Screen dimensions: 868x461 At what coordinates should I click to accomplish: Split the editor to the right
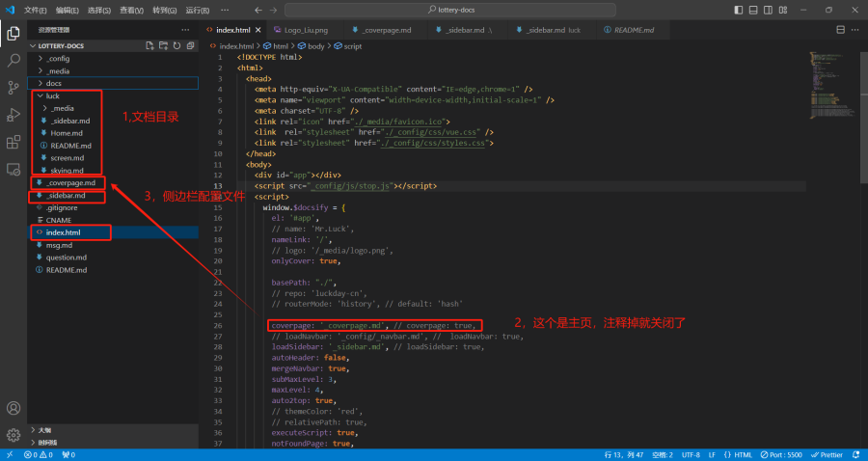pyautogui.click(x=840, y=30)
